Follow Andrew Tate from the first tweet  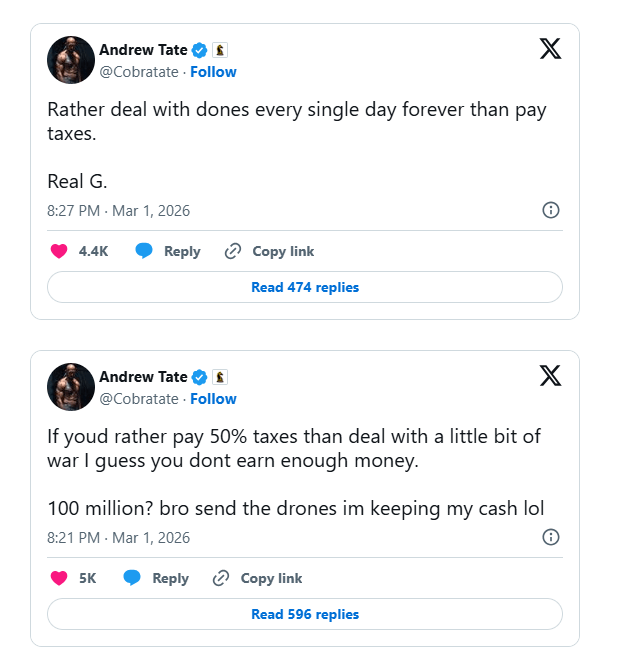click(x=213, y=72)
